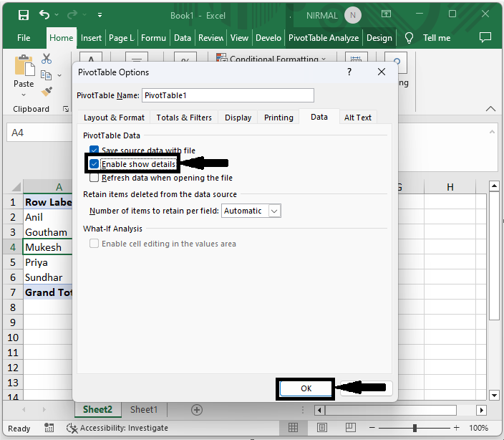Click the Save icon in title bar
The width and height of the screenshot is (504, 440).
23,15
